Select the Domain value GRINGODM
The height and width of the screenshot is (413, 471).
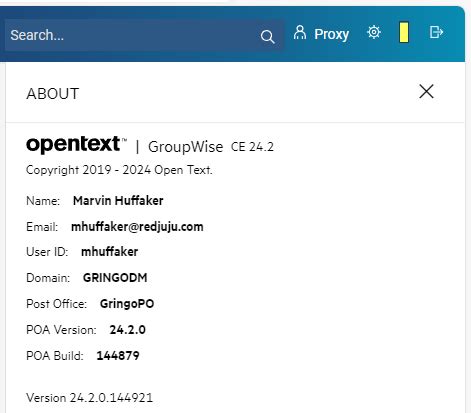(115, 278)
